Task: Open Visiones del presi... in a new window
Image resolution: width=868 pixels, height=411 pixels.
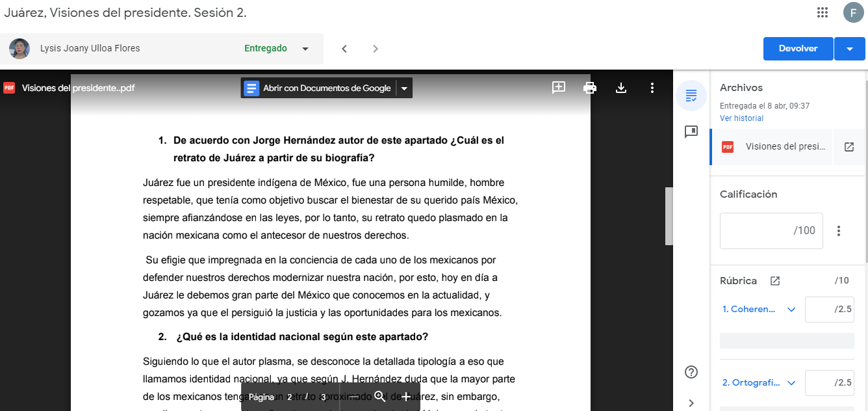Action: point(849,147)
